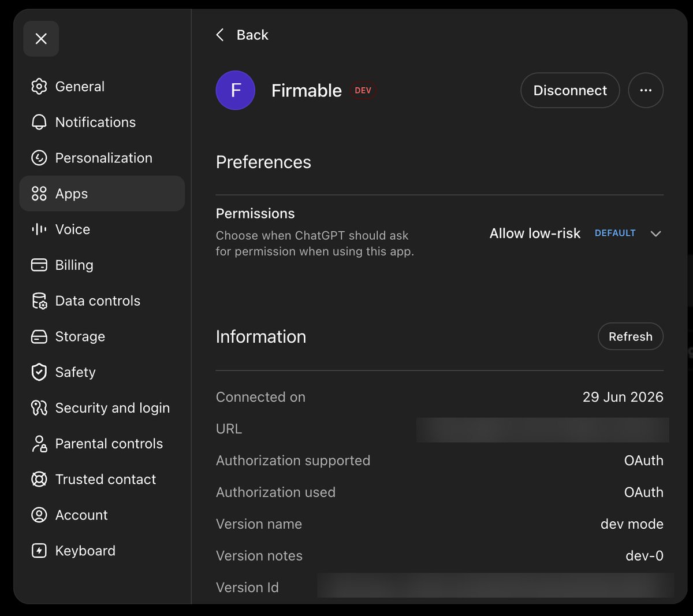The height and width of the screenshot is (616, 693).
Task: Click the Connected on label
Action: (x=260, y=397)
